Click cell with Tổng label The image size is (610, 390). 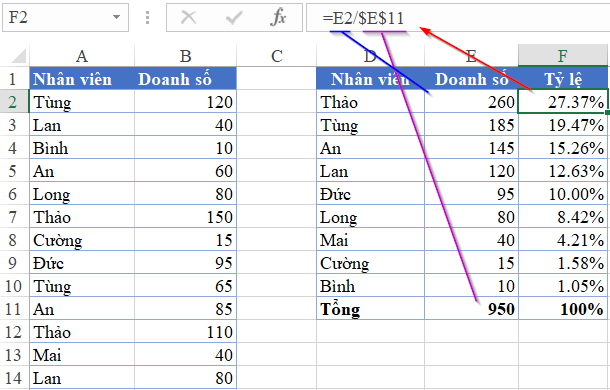[x=370, y=309]
